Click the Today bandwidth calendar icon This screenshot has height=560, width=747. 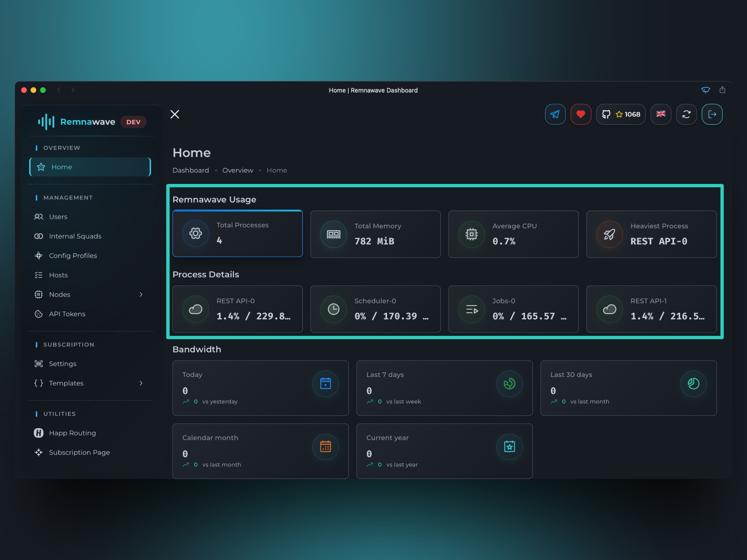pyautogui.click(x=325, y=383)
